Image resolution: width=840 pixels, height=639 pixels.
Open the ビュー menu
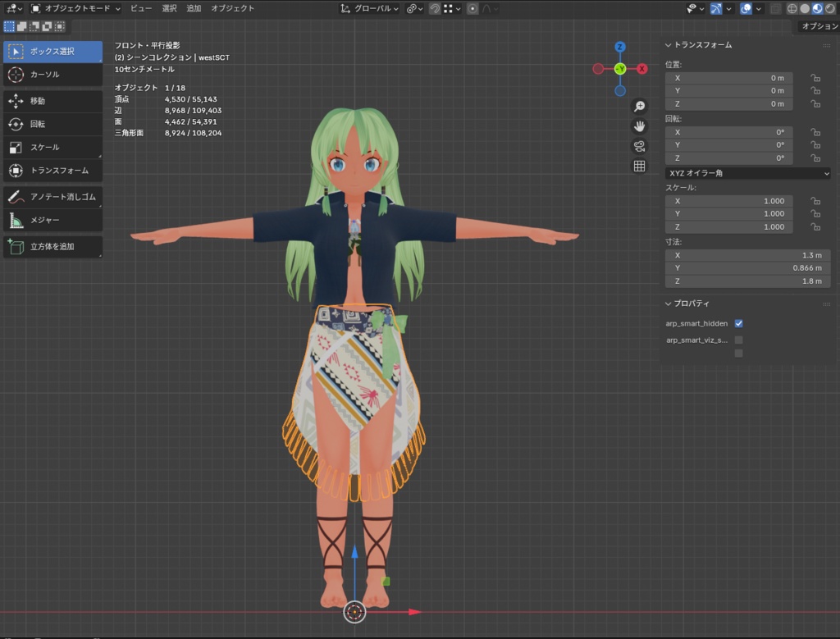(141, 8)
